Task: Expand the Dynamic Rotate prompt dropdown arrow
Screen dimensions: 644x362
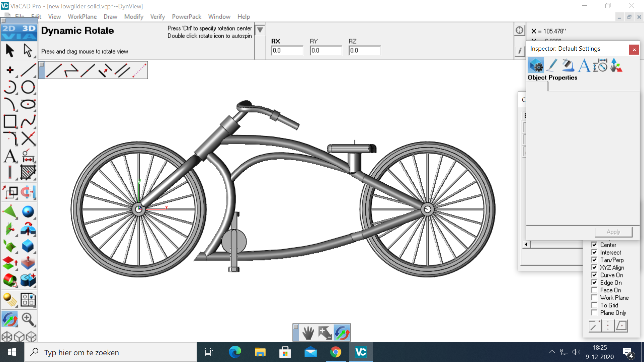Action: [260, 30]
